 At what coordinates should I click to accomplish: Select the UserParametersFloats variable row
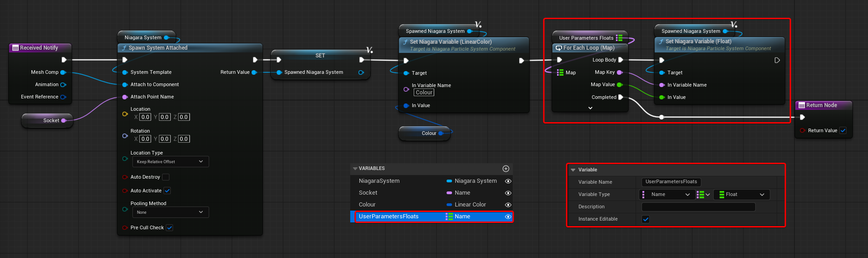397,217
